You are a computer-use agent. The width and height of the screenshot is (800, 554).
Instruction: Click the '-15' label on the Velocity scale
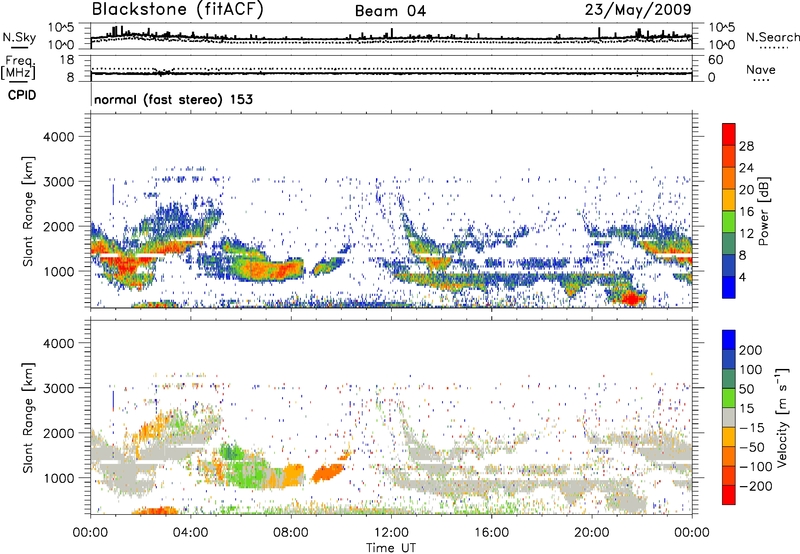pyautogui.click(x=749, y=427)
